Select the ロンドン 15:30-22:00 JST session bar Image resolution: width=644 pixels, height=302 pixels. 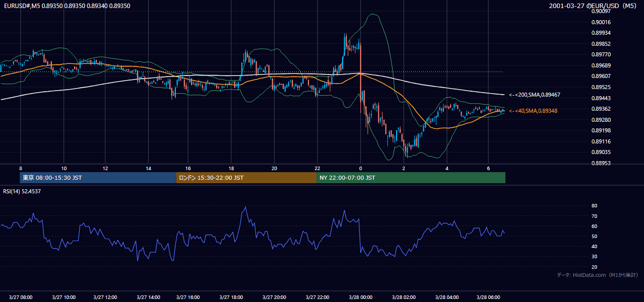tap(246, 178)
